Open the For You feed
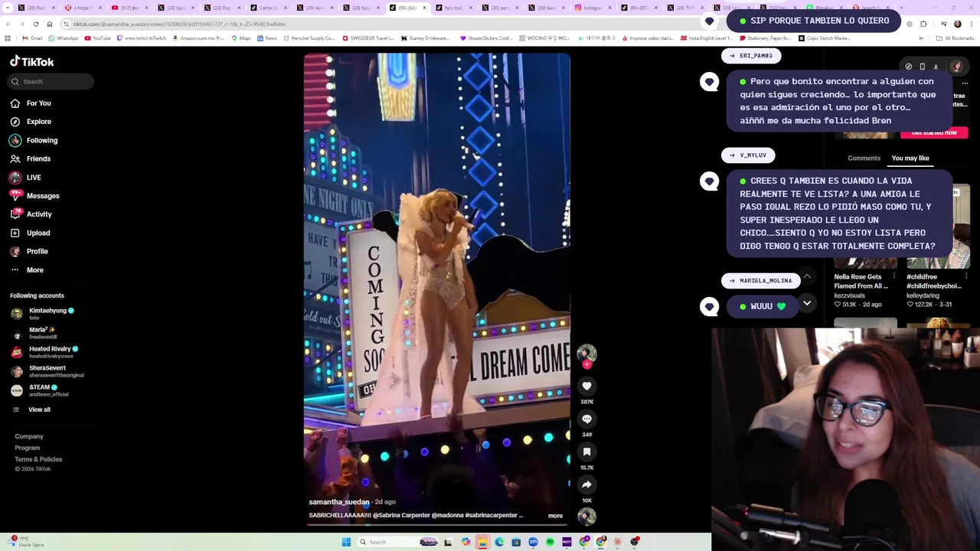The width and height of the screenshot is (980, 551). [31, 103]
